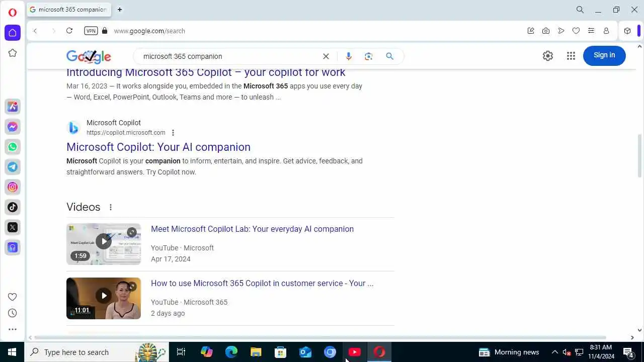Image resolution: width=644 pixels, height=362 pixels.
Task: Open 'How to use Microsoft 365 Copilot' video link
Action: point(262,283)
